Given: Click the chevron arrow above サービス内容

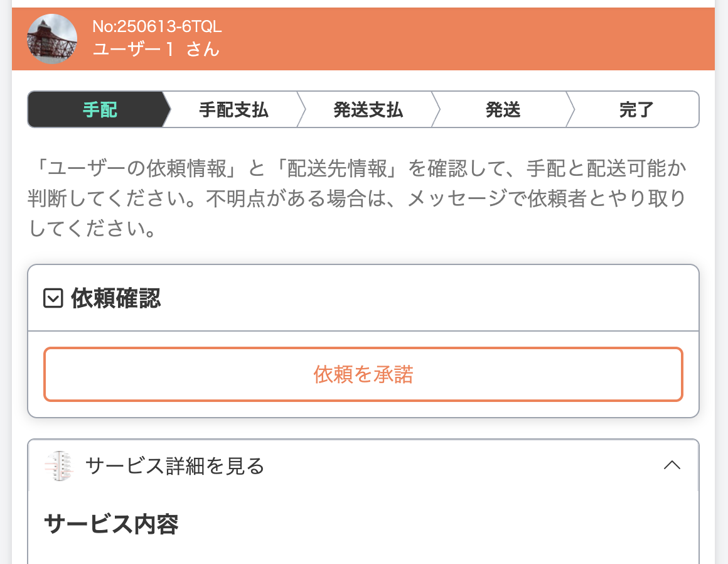Looking at the screenshot, I should pos(672,466).
